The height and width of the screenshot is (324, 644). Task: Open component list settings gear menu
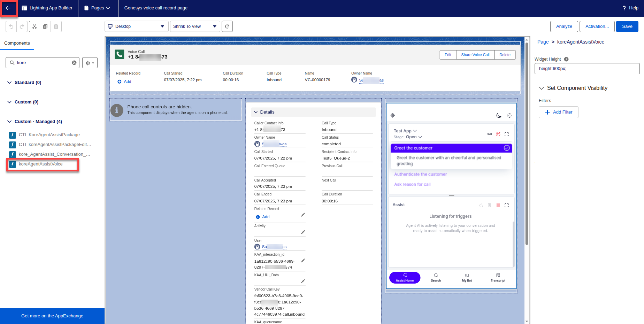point(90,63)
